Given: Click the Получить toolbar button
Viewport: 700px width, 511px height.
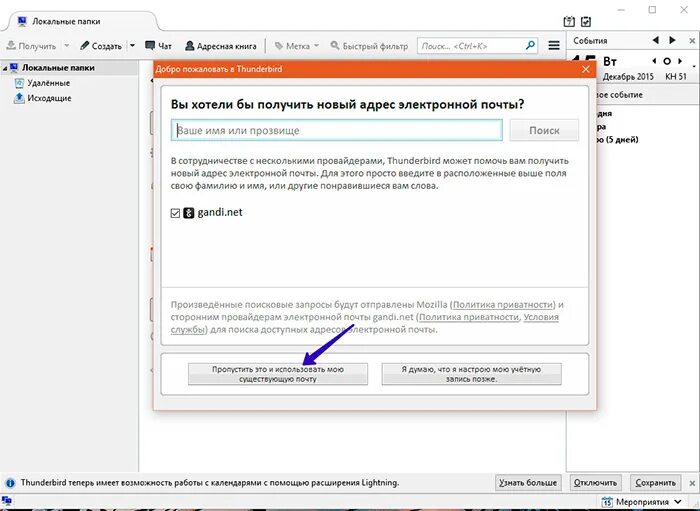Looking at the screenshot, I should pos(31,46).
